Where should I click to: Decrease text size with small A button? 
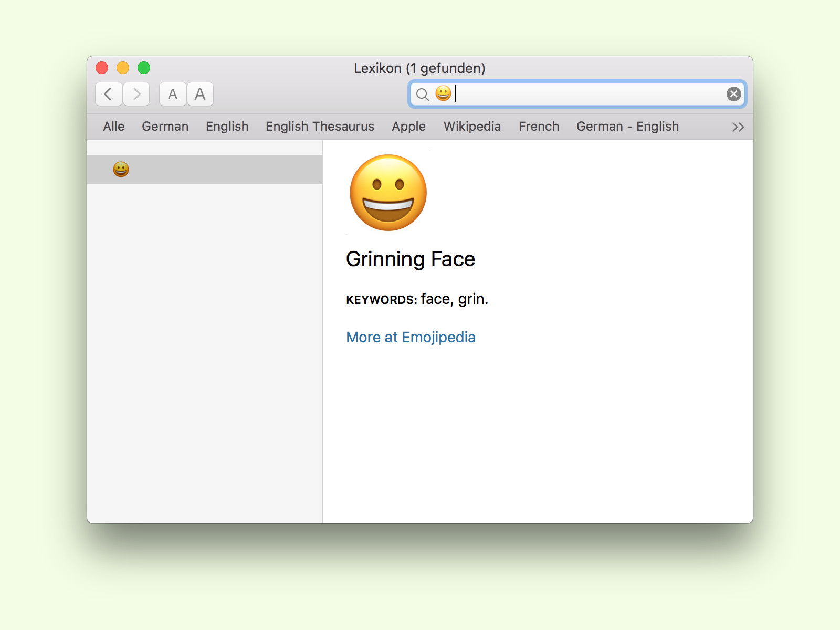(x=173, y=94)
